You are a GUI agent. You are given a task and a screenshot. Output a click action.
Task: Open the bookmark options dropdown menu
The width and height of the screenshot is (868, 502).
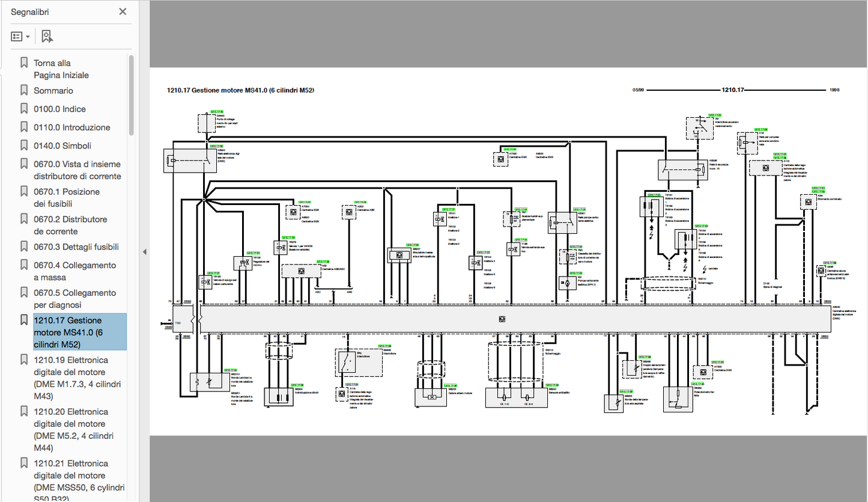pyautogui.click(x=20, y=37)
